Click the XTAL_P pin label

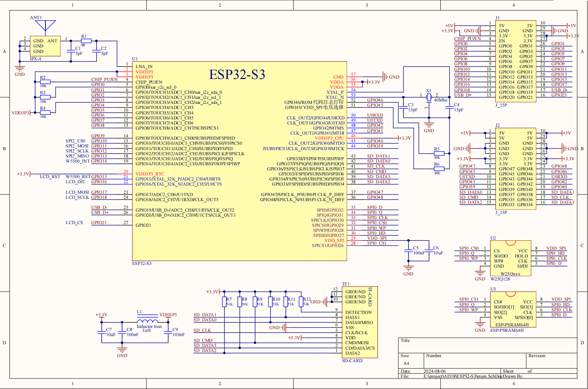[335, 92]
